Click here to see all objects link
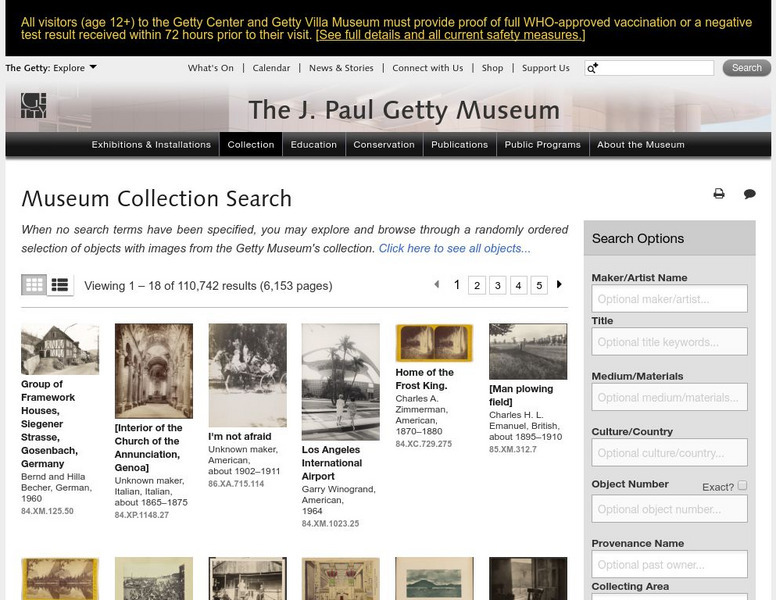This screenshot has width=776, height=600. click(454, 249)
